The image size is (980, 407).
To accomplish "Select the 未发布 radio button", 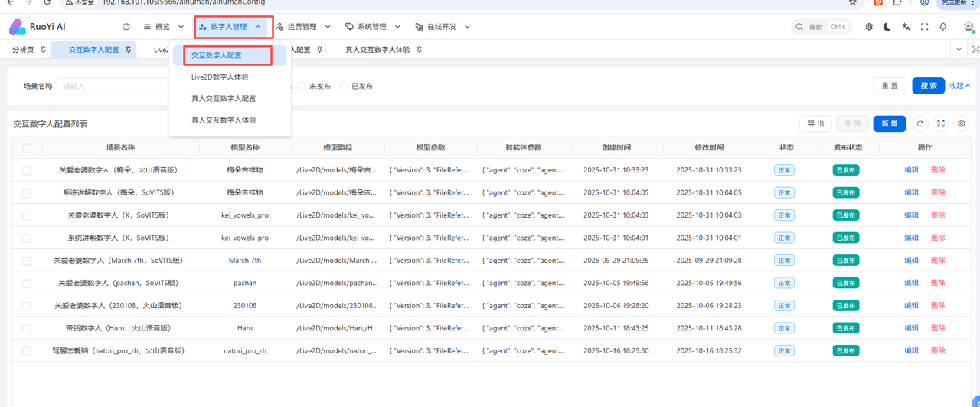I will pyautogui.click(x=302, y=87).
